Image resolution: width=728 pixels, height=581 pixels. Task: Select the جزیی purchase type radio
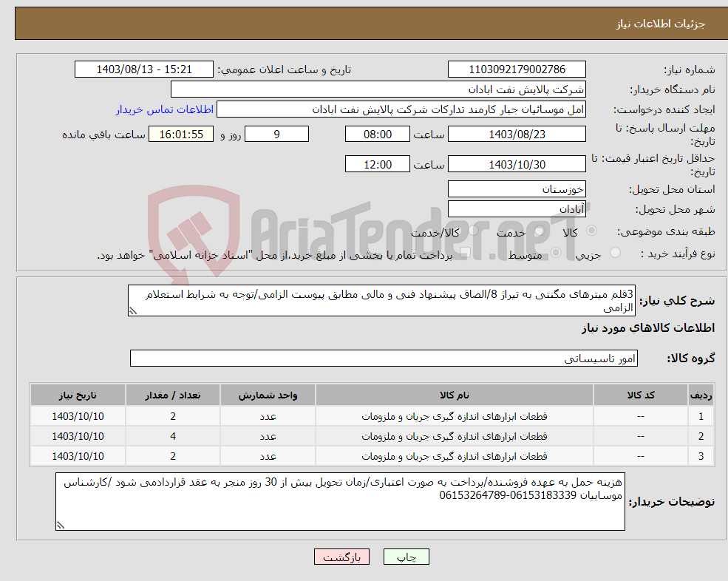coord(615,253)
